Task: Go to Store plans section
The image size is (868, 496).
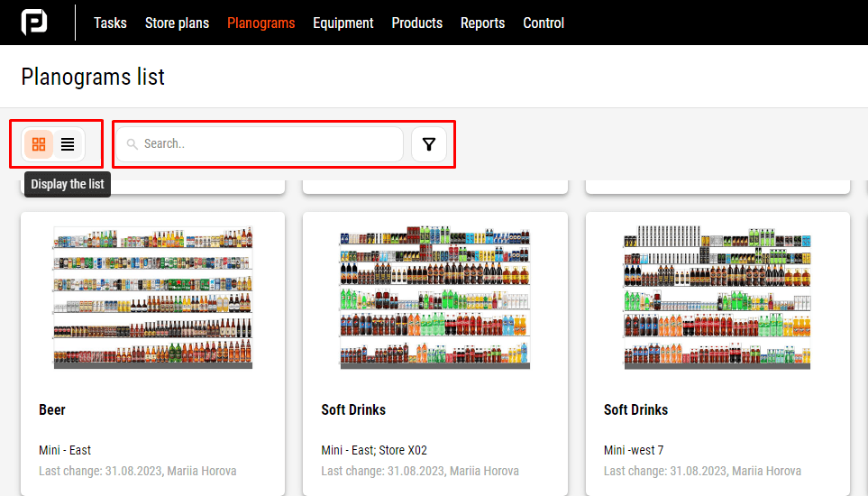Action: [177, 23]
